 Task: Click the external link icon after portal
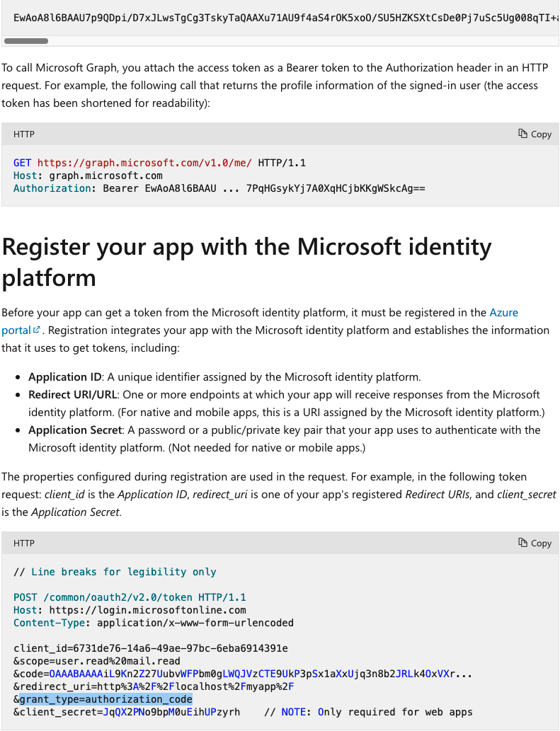point(36,330)
